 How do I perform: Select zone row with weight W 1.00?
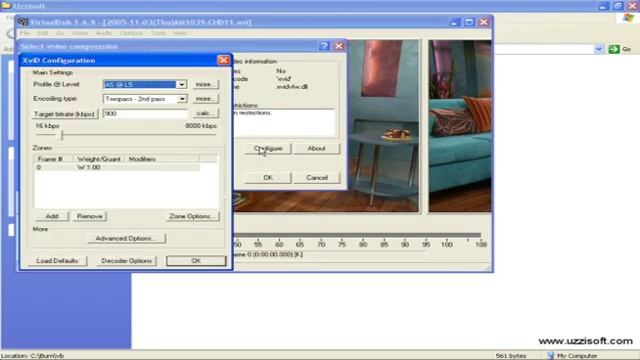click(118, 167)
